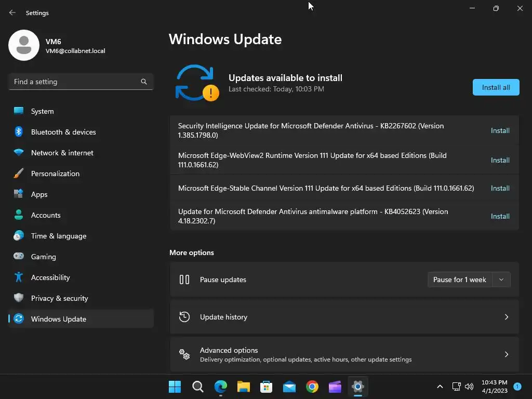Image resolution: width=532 pixels, height=399 pixels.
Task: Expand the Pause for 1 week dropdown arrow
Action: [501, 280]
